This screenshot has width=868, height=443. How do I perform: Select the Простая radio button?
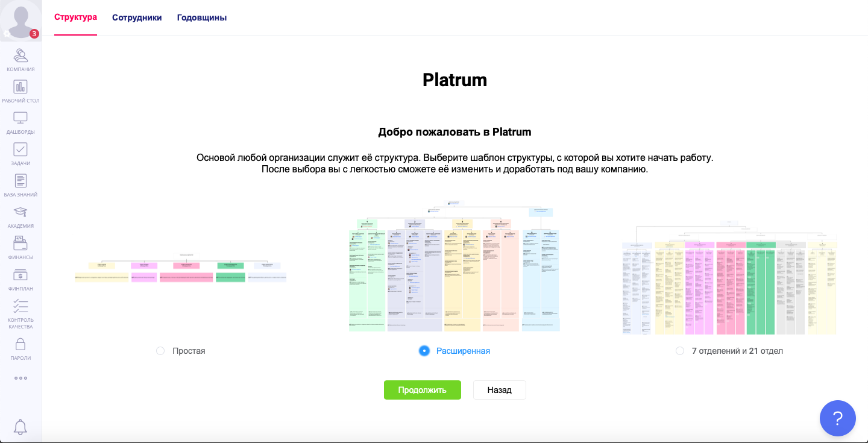click(x=160, y=351)
